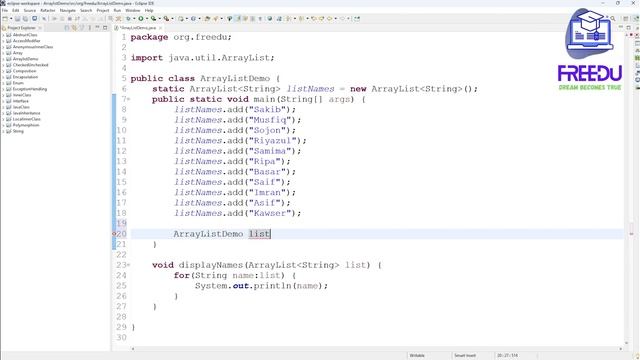Open the Navigate menu
The width and height of the screenshot is (640, 360).
click(68, 10)
